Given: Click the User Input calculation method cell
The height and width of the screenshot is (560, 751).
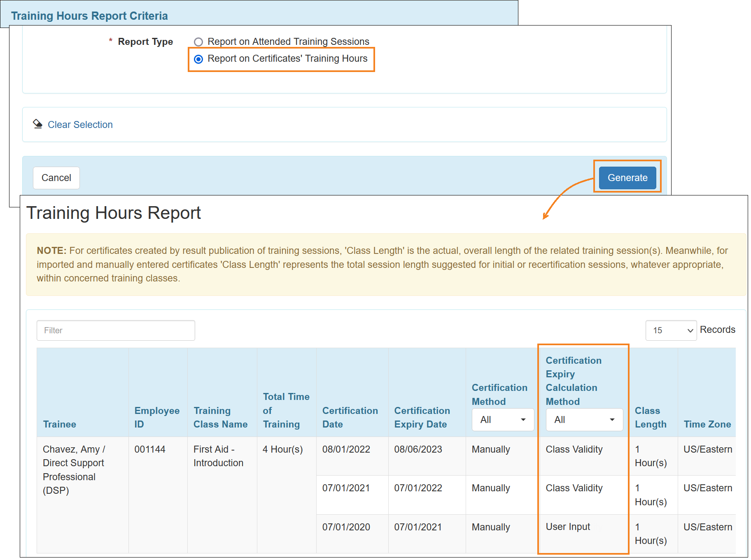Looking at the screenshot, I should pos(568,527).
